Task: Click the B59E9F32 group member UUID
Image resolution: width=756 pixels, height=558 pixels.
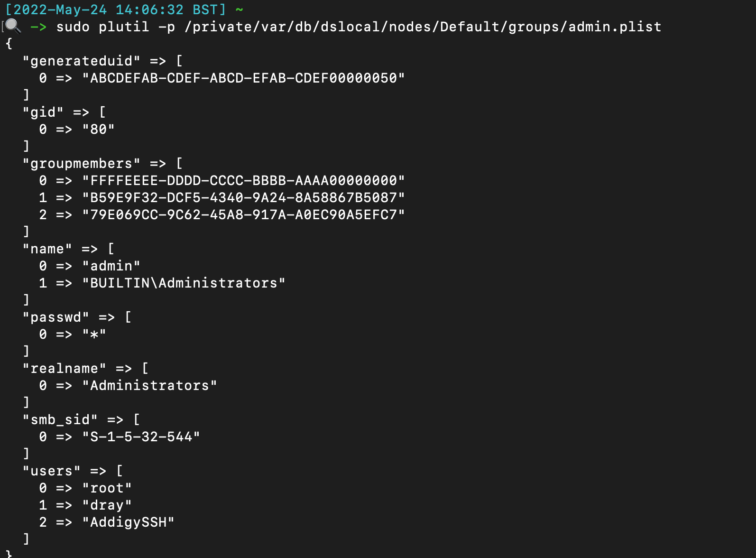Action: (x=243, y=197)
